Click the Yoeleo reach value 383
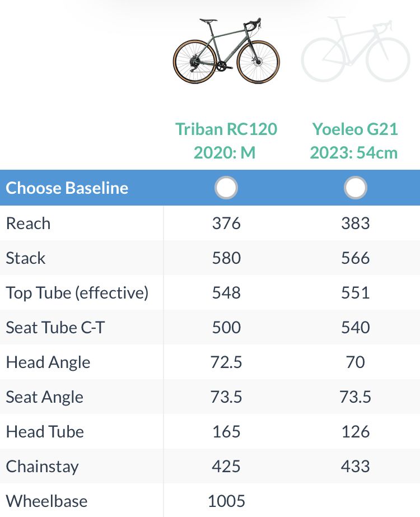420x517 pixels. coord(356,223)
